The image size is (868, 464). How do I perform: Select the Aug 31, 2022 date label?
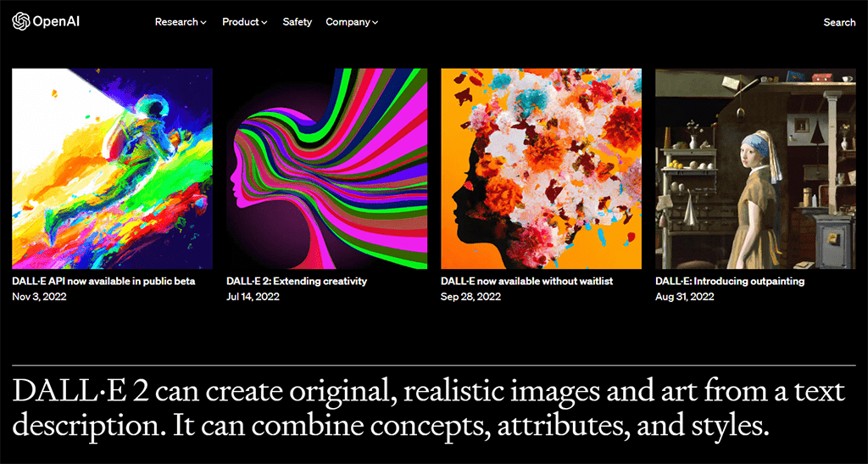(x=685, y=297)
